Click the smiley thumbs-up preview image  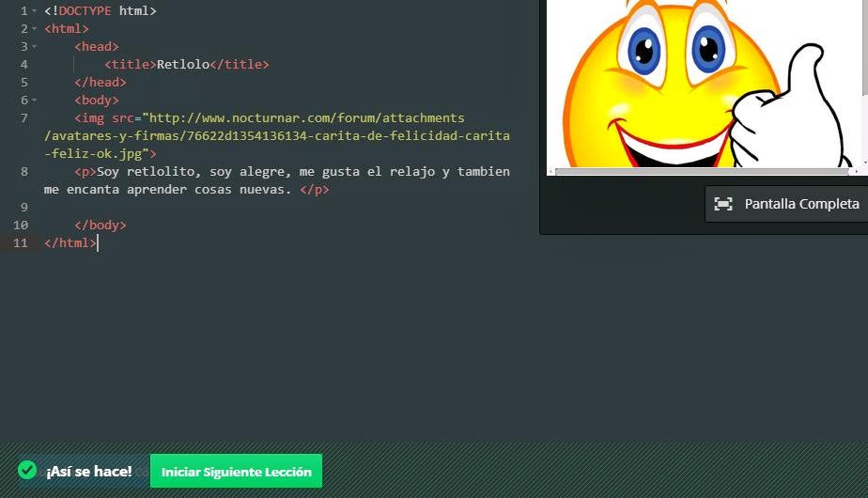(705, 83)
